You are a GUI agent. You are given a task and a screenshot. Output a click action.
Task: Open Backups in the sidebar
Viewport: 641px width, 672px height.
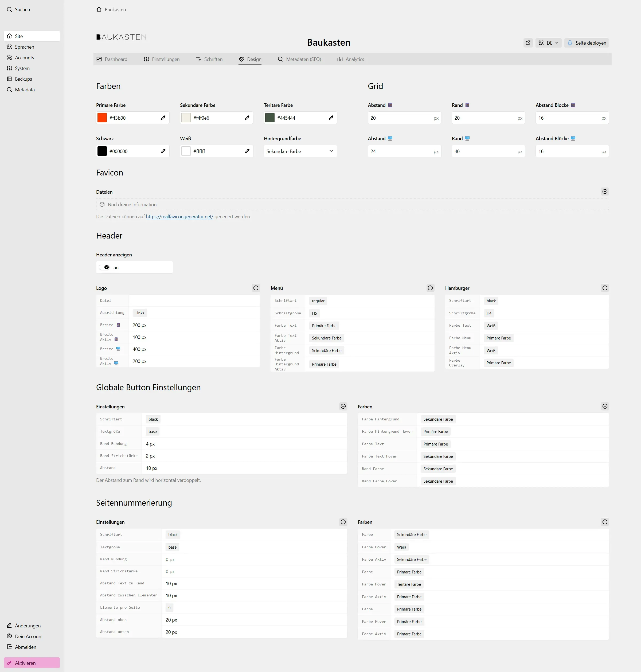coord(23,79)
